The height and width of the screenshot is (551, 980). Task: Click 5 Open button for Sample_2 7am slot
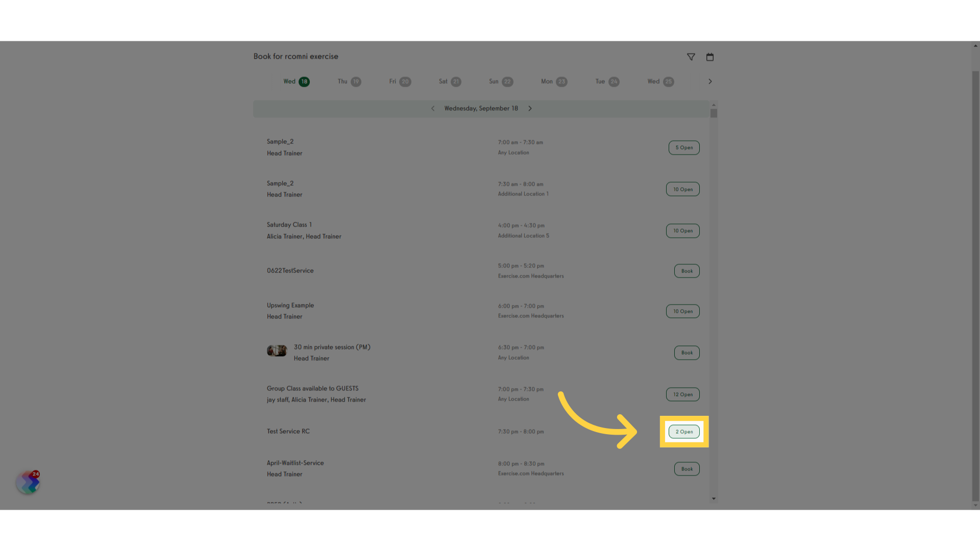tap(684, 147)
